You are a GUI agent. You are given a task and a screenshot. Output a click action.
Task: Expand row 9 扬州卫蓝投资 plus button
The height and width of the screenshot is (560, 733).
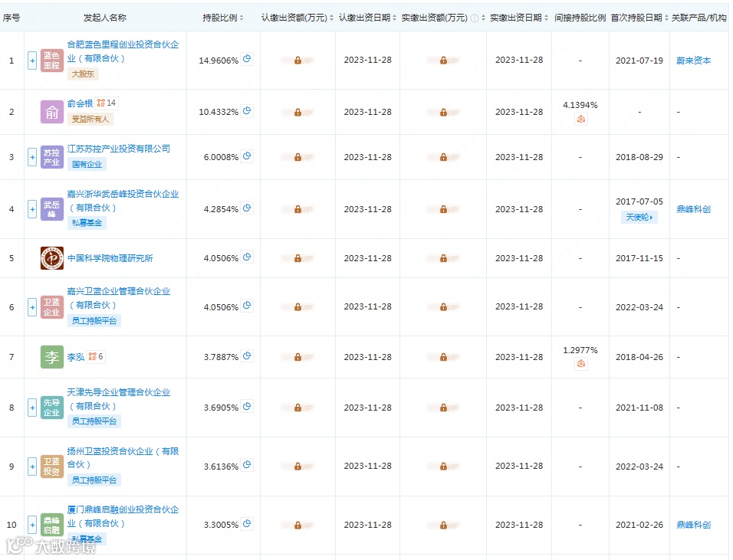point(32,467)
